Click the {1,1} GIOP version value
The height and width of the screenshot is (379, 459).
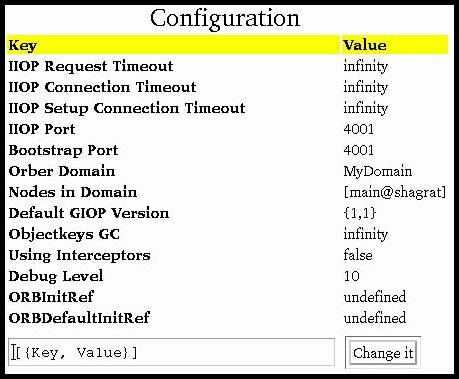tap(360, 213)
